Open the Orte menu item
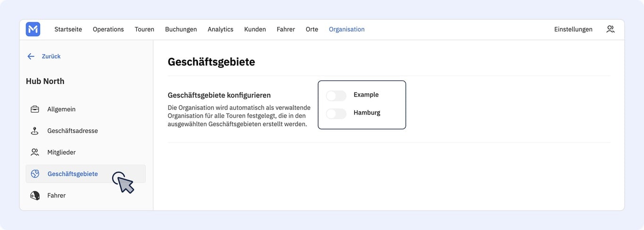The width and height of the screenshot is (644, 230). coord(312,29)
